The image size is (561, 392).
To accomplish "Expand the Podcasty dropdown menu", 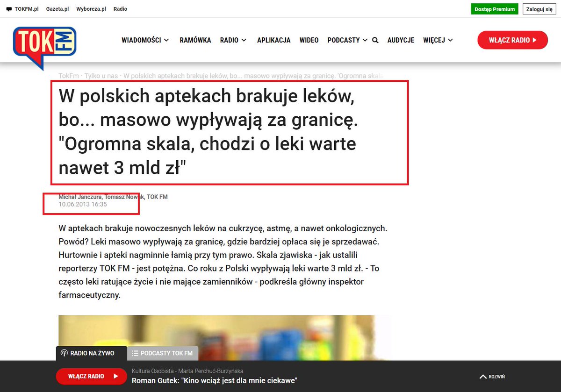I will click(347, 40).
